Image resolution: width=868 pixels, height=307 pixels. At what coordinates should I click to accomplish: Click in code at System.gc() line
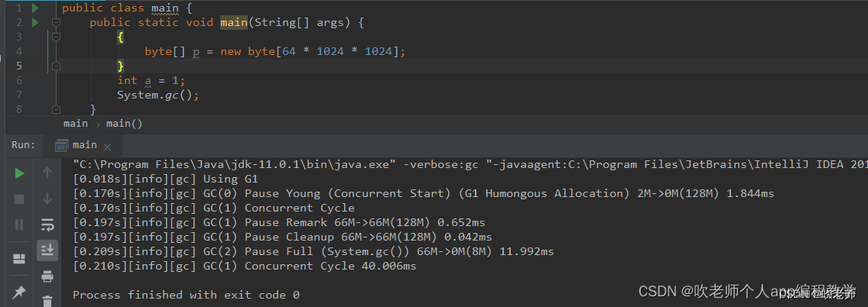click(x=158, y=95)
